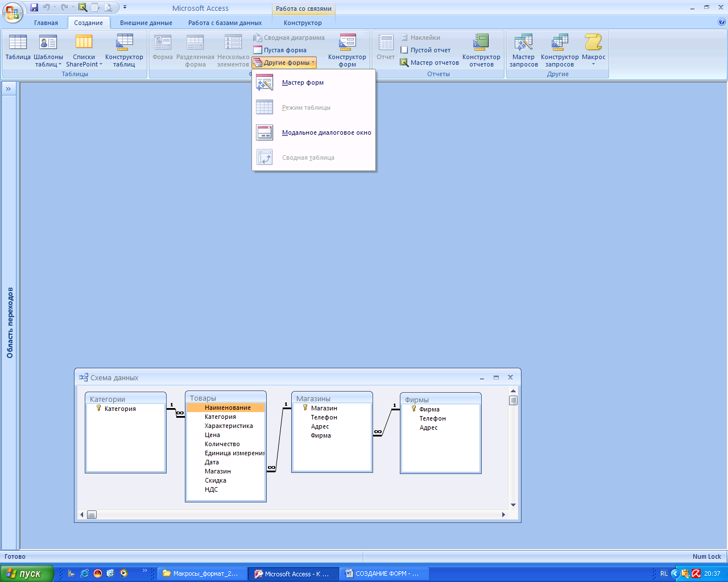Choose Мастер форм from menu
Image resolution: width=728 pixels, height=582 pixels.
(x=314, y=82)
